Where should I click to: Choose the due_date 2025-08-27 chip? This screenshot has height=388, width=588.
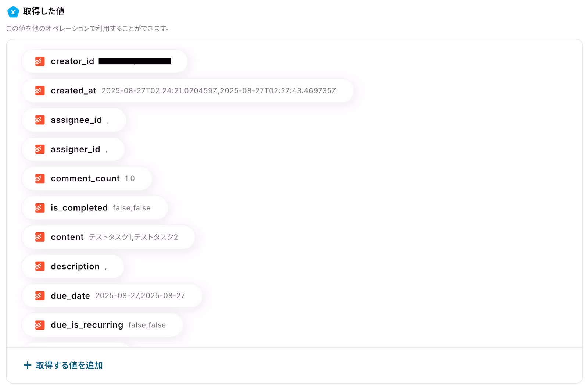(112, 296)
